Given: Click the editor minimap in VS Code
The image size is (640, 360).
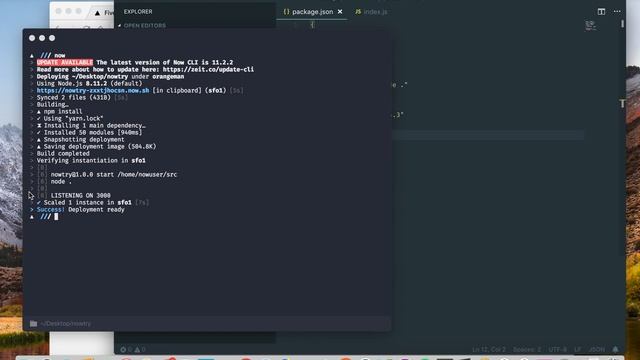Looking at the screenshot, I should click(590, 26).
